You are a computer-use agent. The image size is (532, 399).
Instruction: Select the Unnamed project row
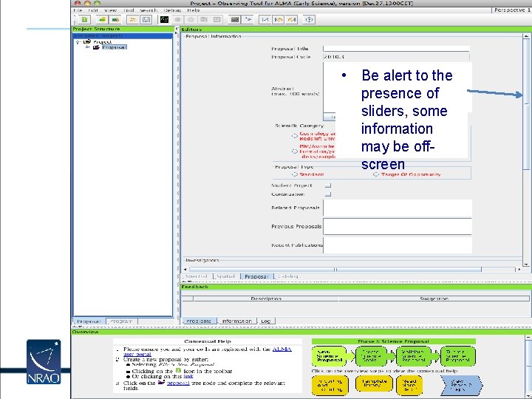(x=123, y=35)
